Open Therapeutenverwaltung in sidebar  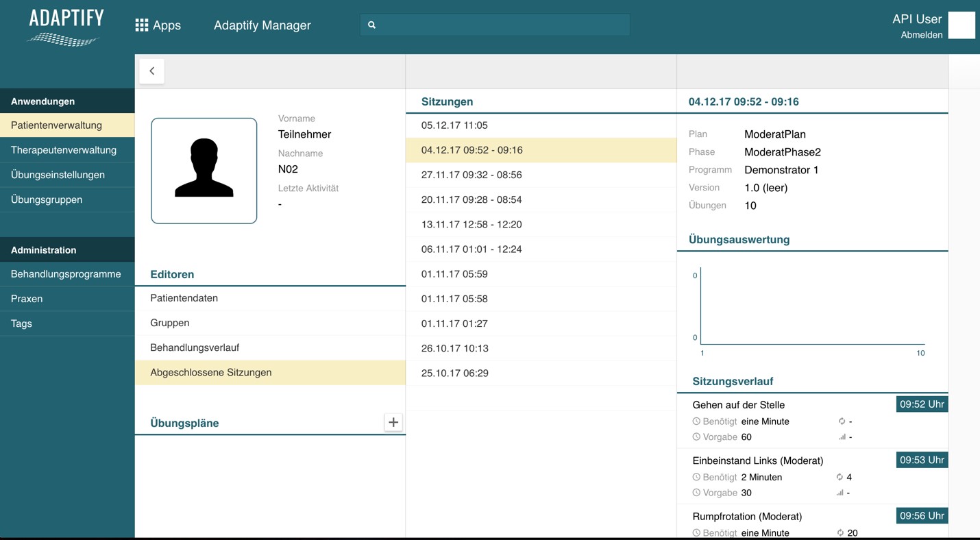pos(67,150)
